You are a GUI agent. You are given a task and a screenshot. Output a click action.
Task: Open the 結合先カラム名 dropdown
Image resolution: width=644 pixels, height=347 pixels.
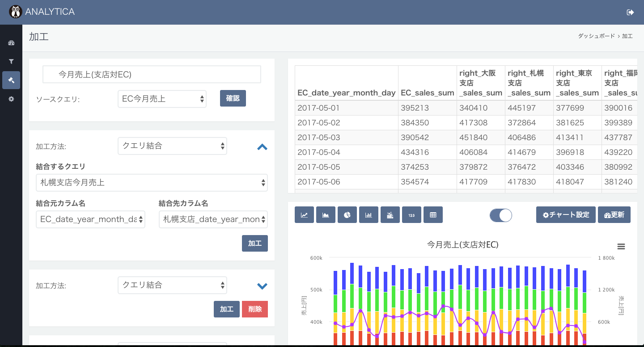pyautogui.click(x=213, y=219)
